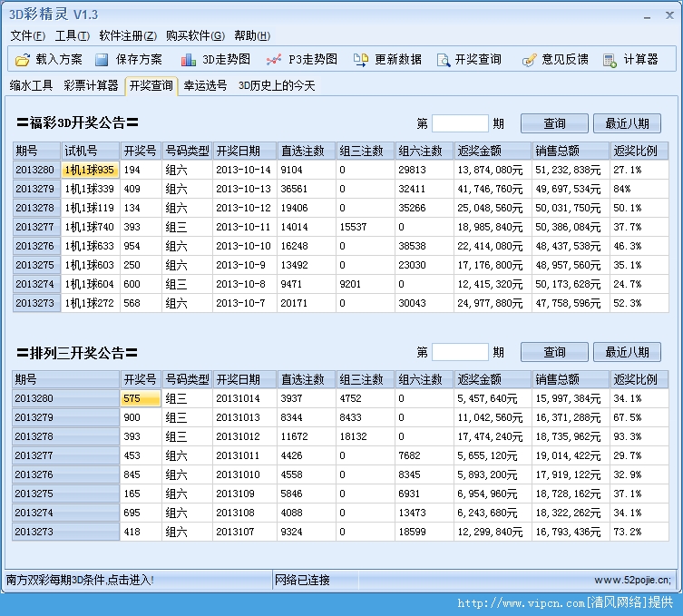Viewport: 683px width, 616px height.
Task: Click 返奖金额 column header in 福彩3D table
Action: (493, 151)
